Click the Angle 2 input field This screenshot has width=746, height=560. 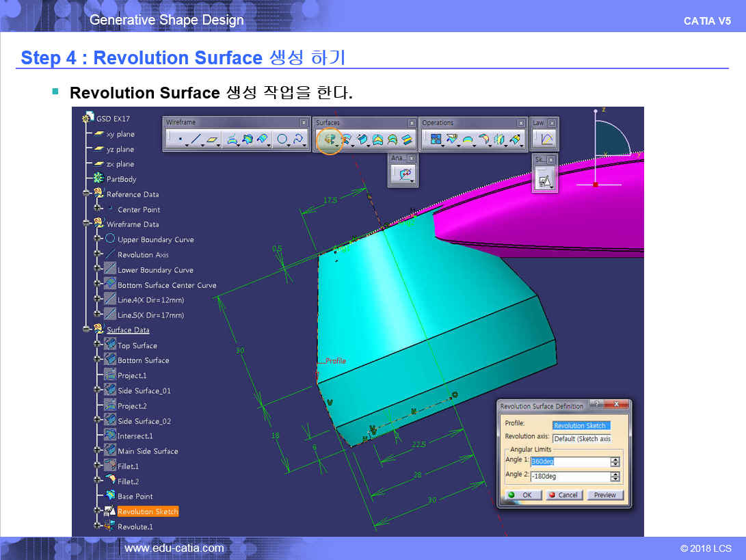(x=570, y=477)
